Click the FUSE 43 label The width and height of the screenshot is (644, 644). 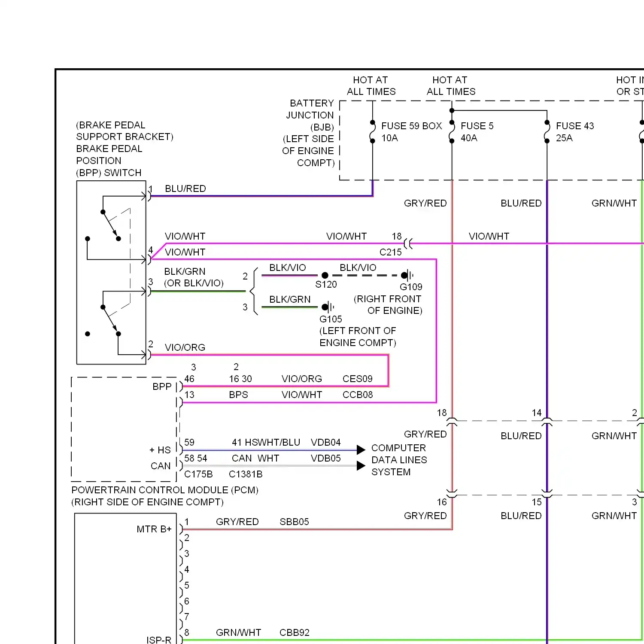575,126
